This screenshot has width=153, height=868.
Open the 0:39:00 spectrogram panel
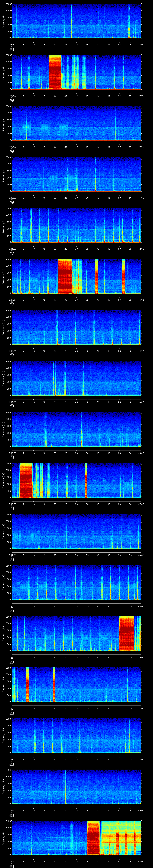click(x=76, y=123)
